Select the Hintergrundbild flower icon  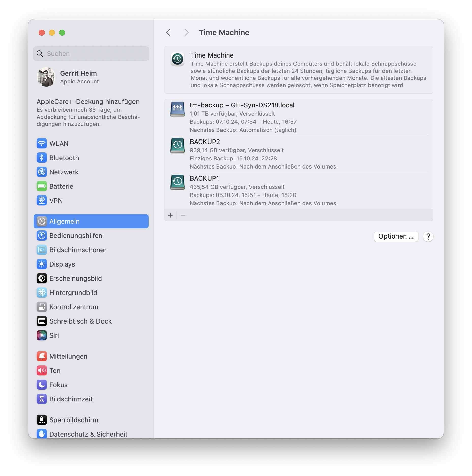41,293
